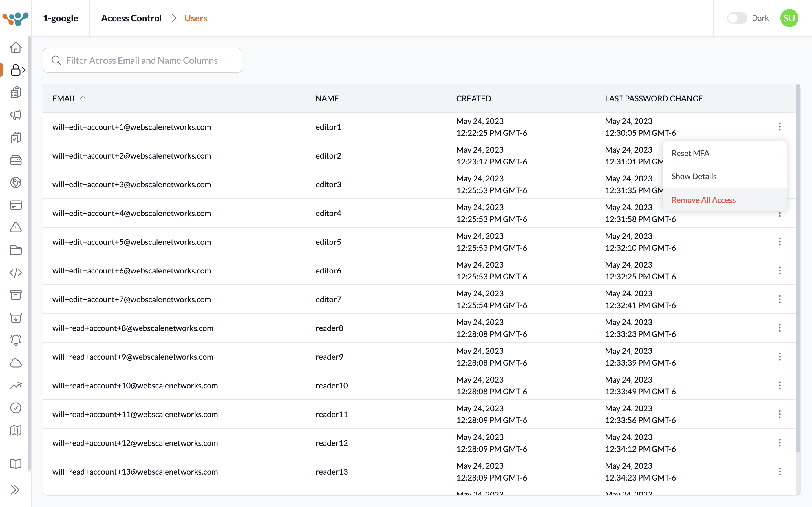Viewport: 812px width, 507px height.
Task: Click the trending chart sidebar icon
Action: [16, 385]
